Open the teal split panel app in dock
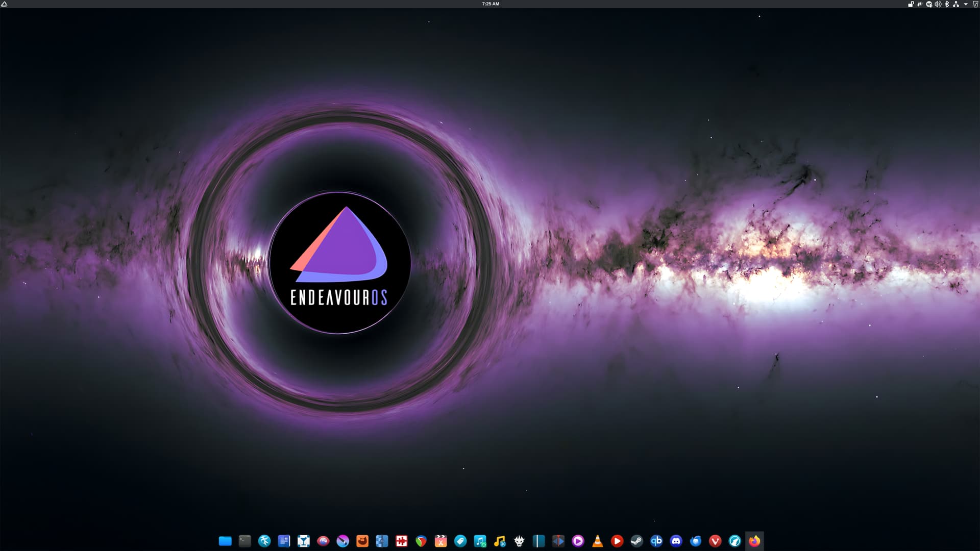This screenshot has height=551, width=980. pos(538,541)
